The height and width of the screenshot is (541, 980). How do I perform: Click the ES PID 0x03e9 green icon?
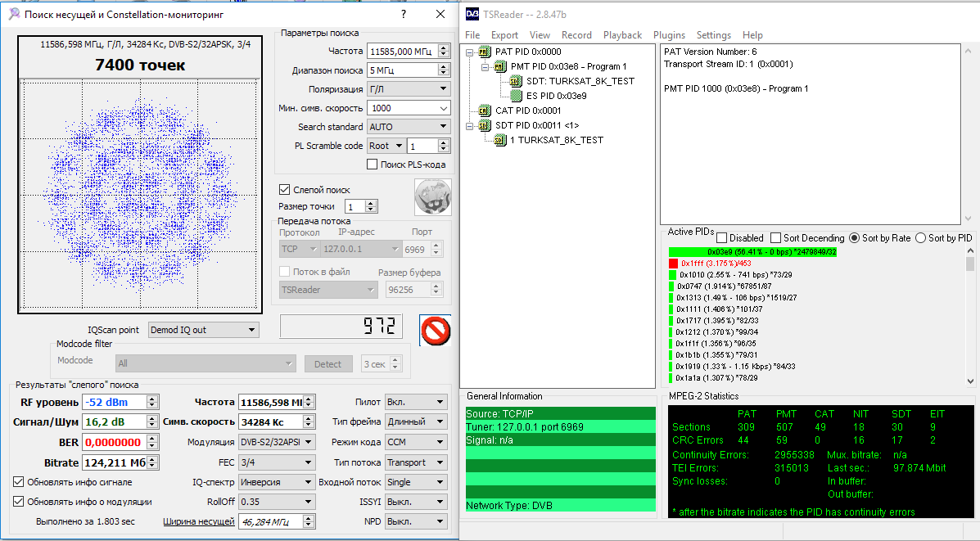tap(516, 96)
